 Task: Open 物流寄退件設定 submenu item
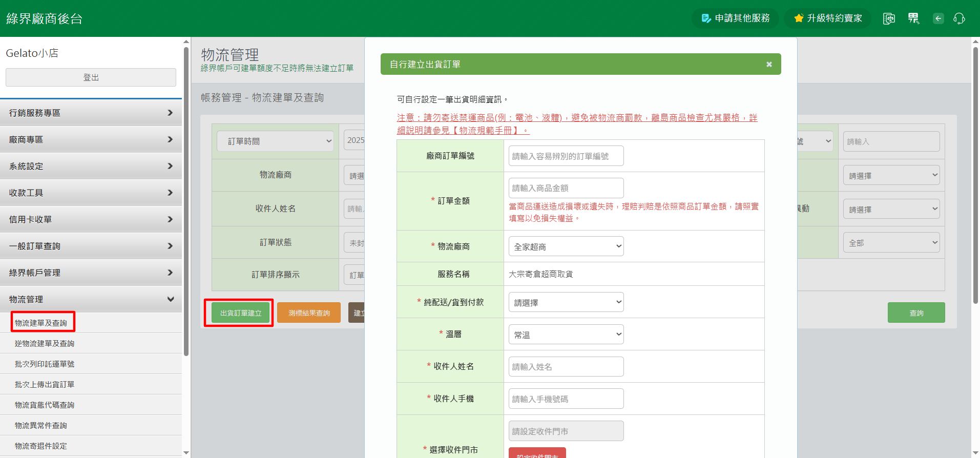pos(41,446)
